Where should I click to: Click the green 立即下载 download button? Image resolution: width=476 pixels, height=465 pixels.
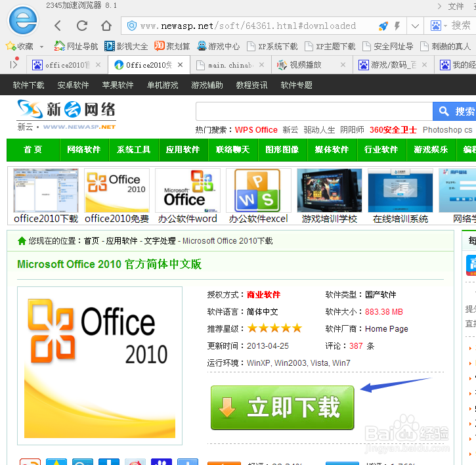(282, 408)
